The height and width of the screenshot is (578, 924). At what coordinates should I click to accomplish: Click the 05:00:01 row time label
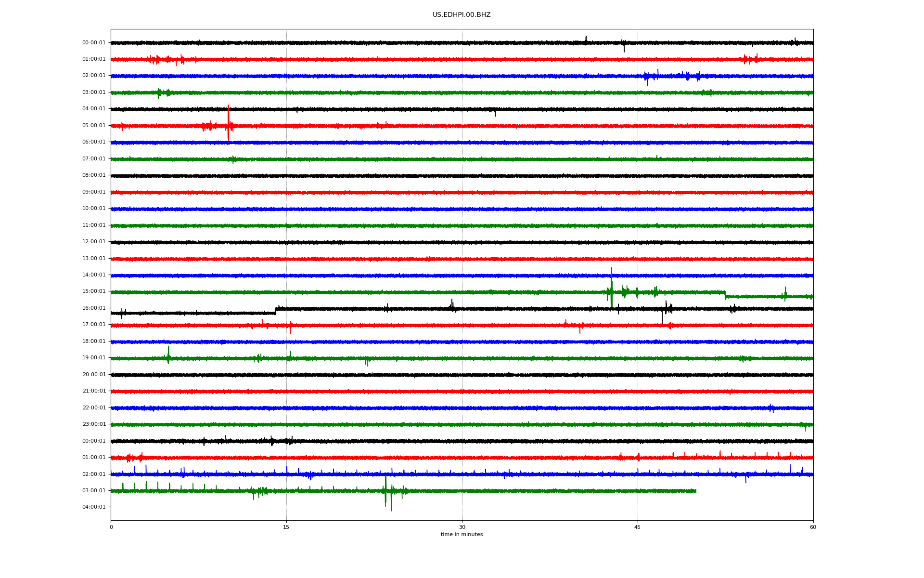click(94, 125)
